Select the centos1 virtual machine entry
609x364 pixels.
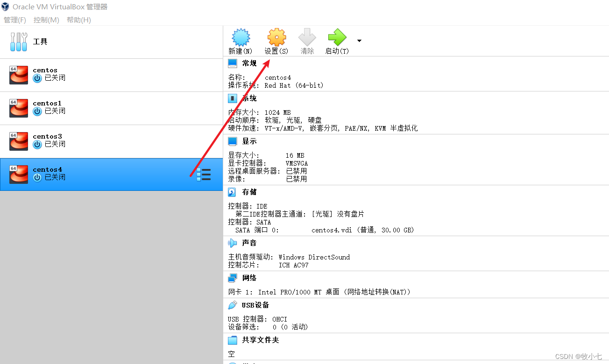[x=111, y=108]
